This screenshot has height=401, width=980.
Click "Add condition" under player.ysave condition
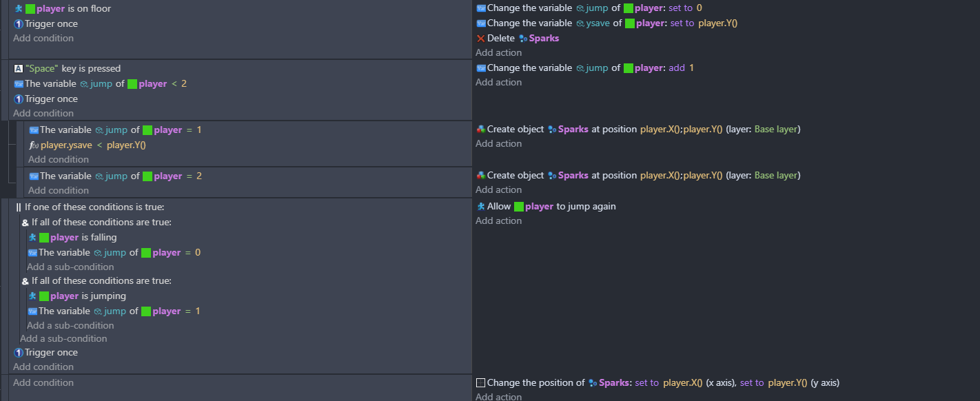tap(59, 160)
